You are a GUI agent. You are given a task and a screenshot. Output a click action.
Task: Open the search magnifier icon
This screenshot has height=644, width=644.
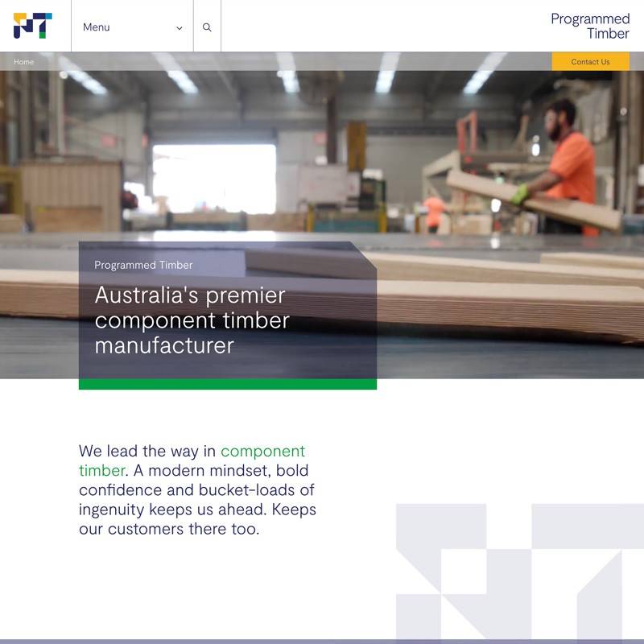(207, 27)
